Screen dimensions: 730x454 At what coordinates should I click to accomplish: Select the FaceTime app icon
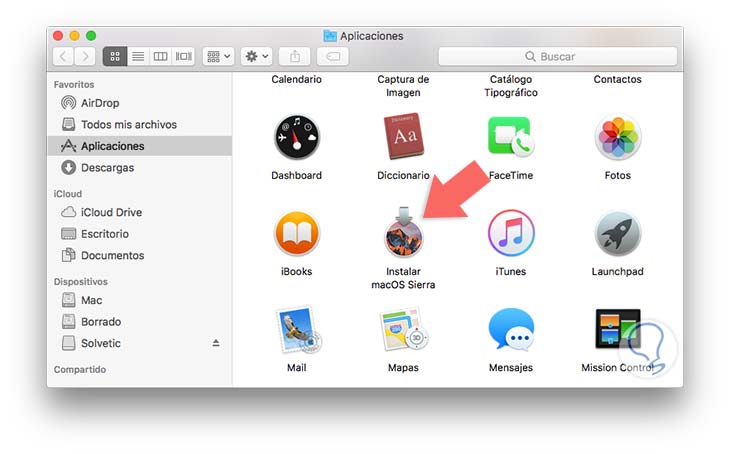click(511, 136)
